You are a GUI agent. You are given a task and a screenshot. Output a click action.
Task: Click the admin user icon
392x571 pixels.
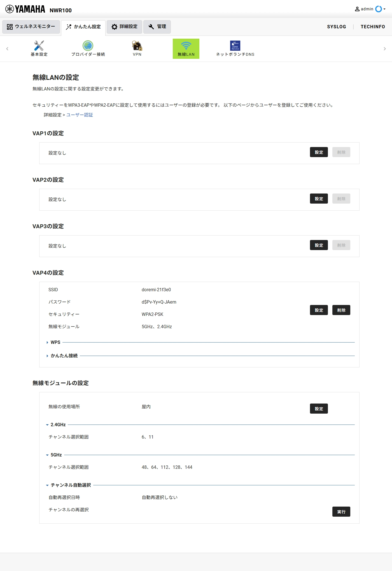click(357, 9)
